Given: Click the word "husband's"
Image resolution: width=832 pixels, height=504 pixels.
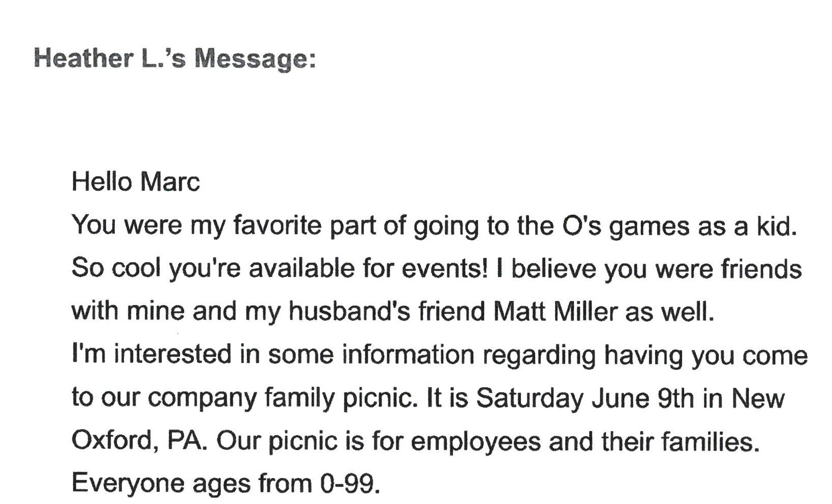Looking at the screenshot, I should (x=349, y=311).
